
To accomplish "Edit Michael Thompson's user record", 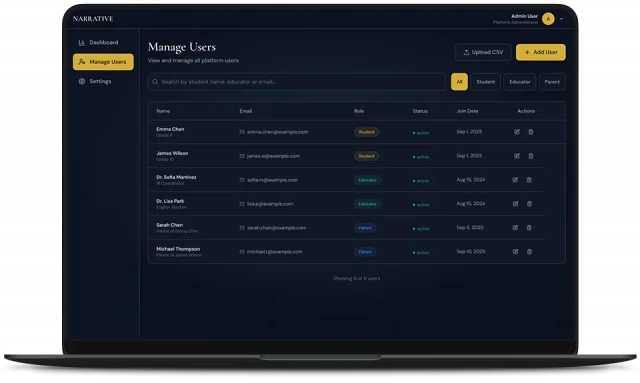I will pos(516,252).
